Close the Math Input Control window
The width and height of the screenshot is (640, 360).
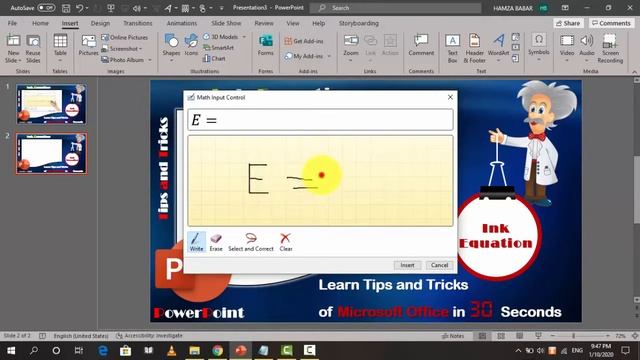coord(450,97)
